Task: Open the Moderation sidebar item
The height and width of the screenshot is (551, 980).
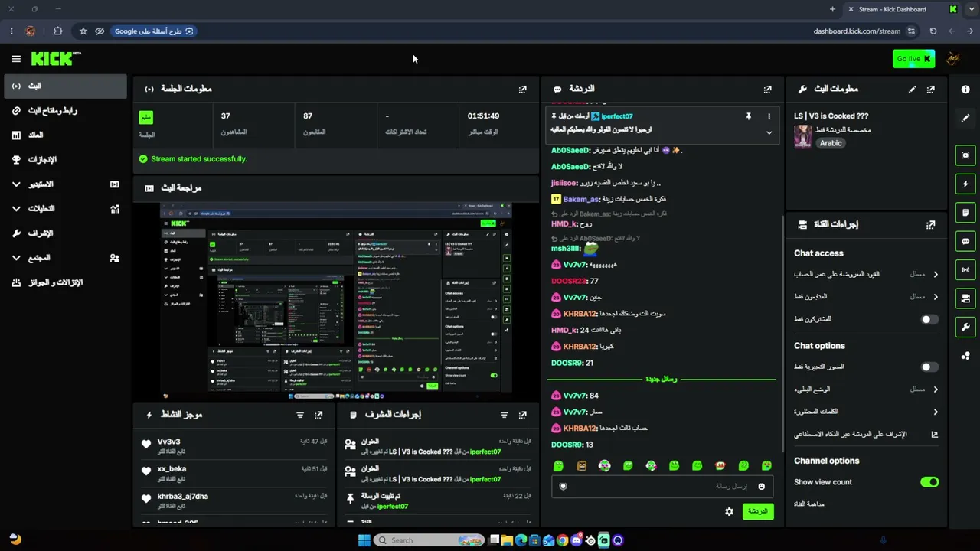Action: pos(65,233)
